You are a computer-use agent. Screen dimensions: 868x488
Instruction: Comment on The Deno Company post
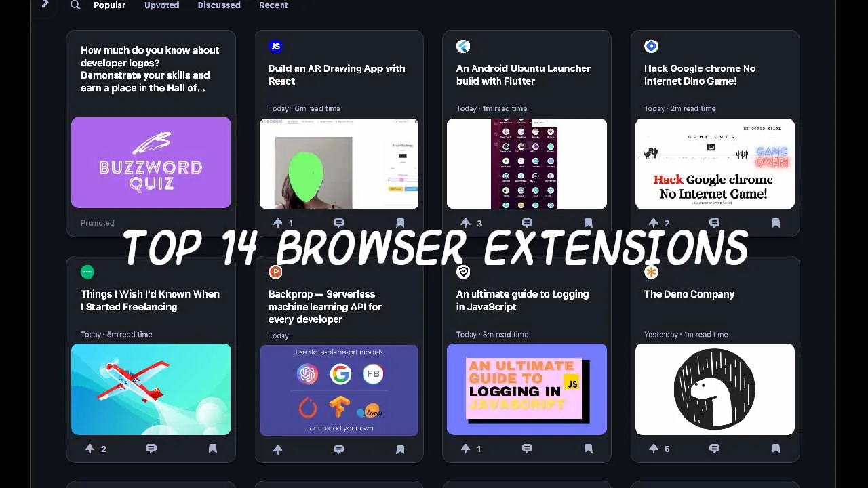point(714,449)
